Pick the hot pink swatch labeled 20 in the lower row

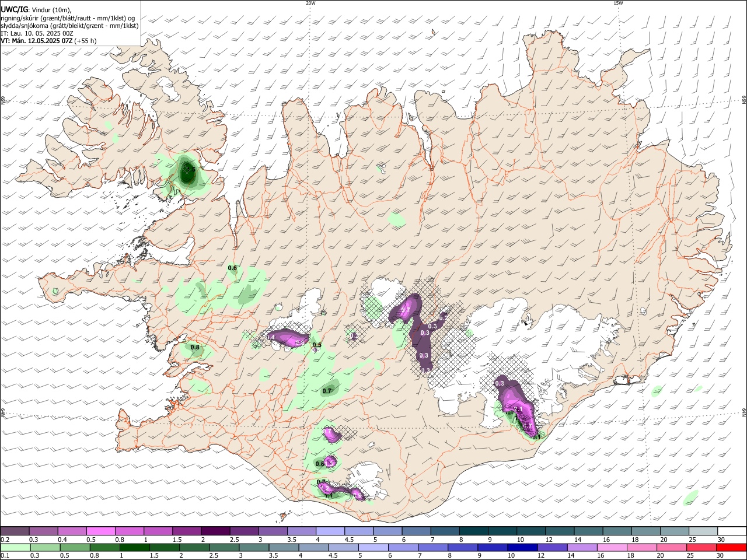tap(672, 547)
